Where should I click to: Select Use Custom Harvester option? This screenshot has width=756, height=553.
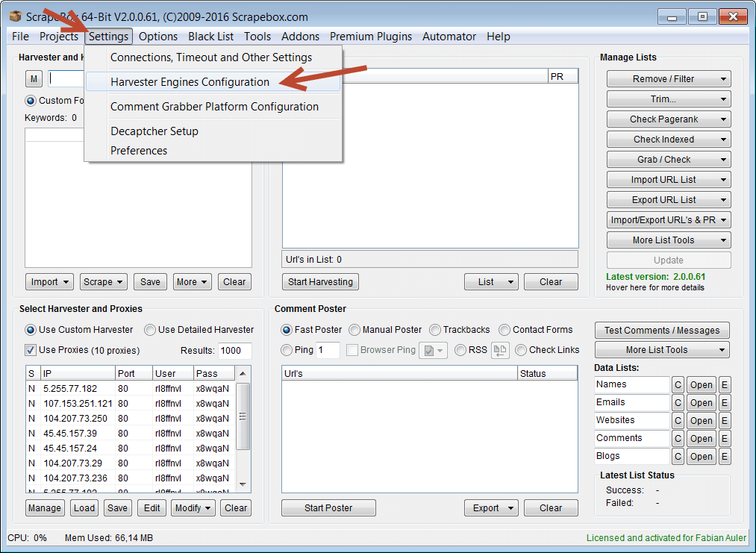(31, 330)
